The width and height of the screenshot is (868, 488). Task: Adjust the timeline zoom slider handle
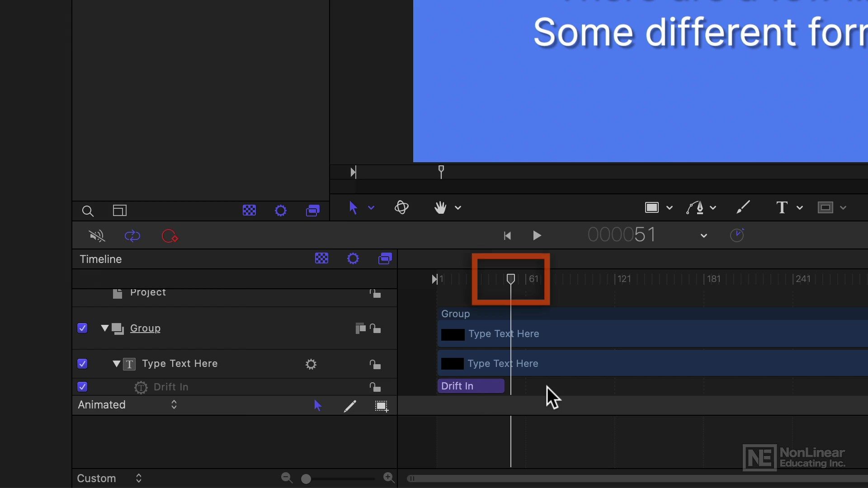pos(306,479)
